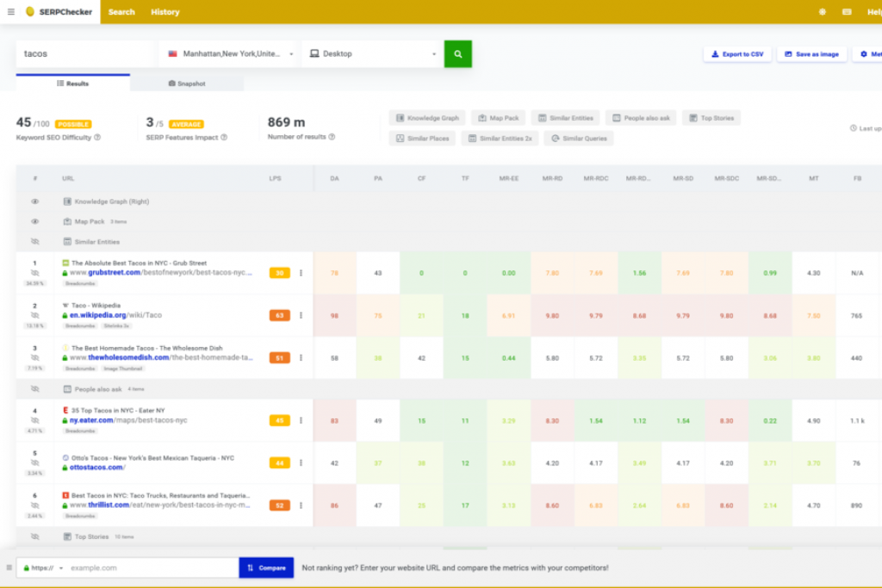Click the help icon next to Number of results
882x588 pixels.
(332, 137)
